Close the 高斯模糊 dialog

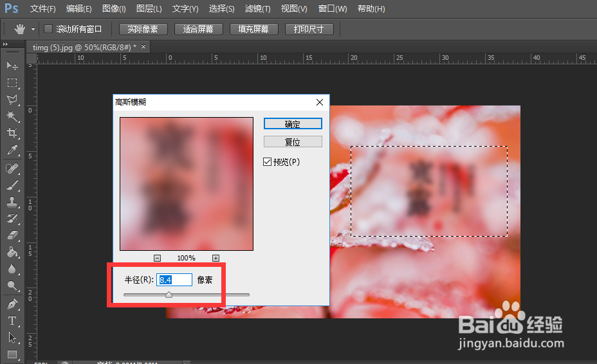click(320, 102)
